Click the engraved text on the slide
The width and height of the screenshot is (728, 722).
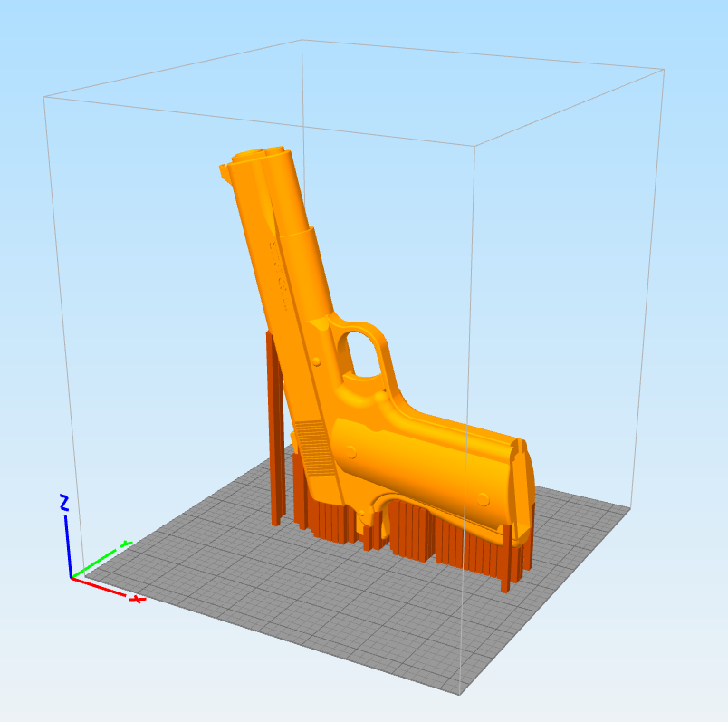[279, 274]
